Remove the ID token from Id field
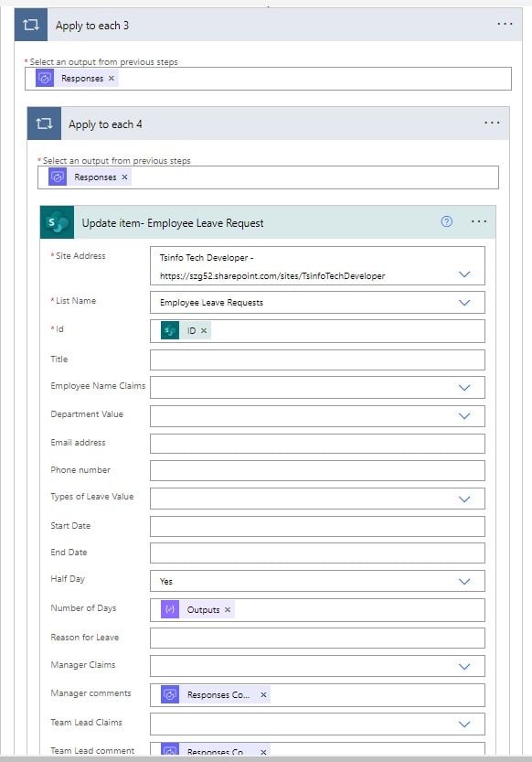 point(204,330)
